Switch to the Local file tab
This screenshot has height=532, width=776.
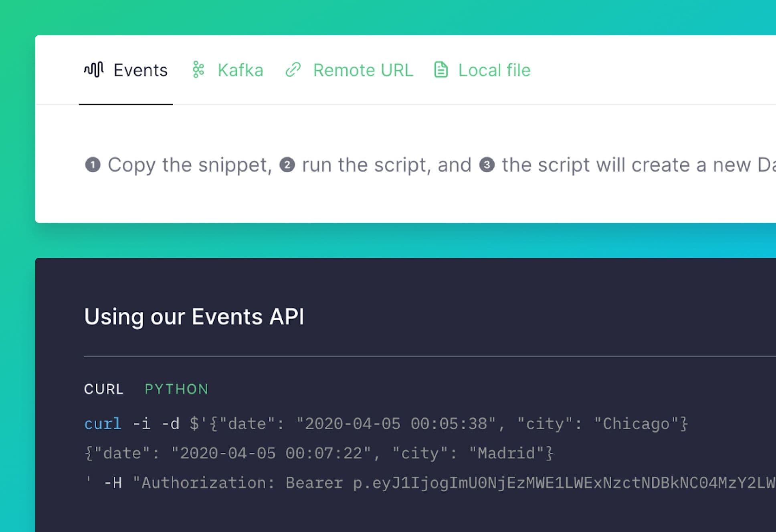pyautogui.click(x=494, y=70)
